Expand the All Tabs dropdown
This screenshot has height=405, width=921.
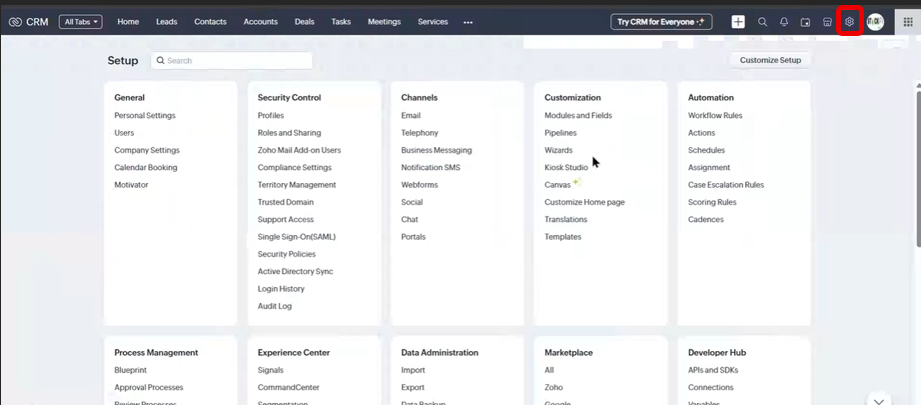click(80, 22)
